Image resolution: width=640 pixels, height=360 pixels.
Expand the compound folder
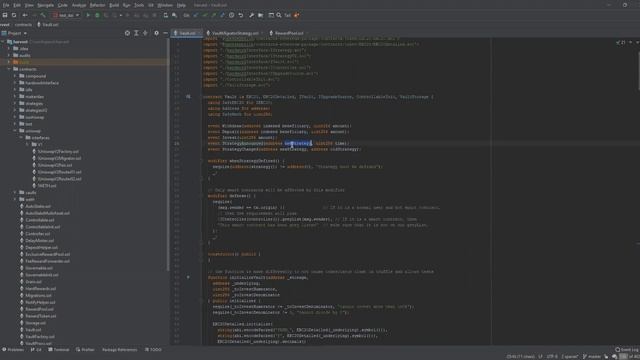pyautogui.click(x=15, y=76)
